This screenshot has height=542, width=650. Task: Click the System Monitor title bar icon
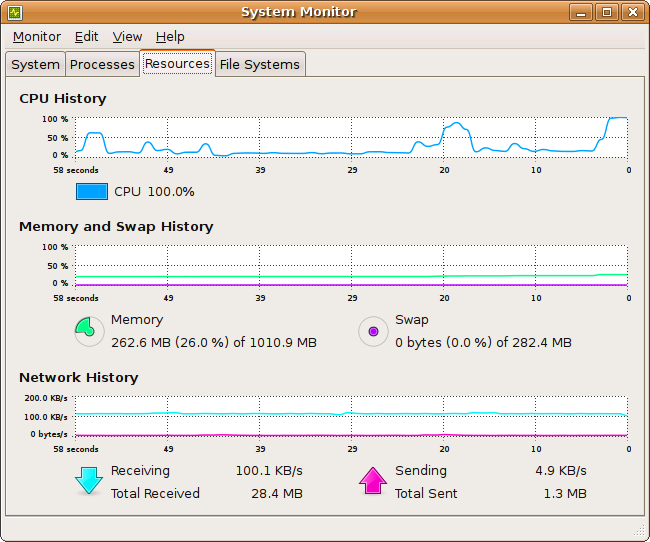point(15,13)
